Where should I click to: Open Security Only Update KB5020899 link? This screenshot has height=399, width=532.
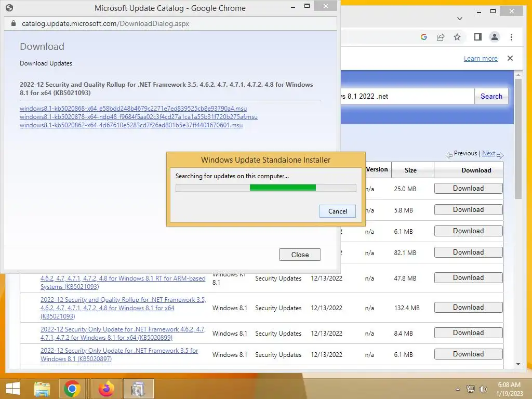123,333
